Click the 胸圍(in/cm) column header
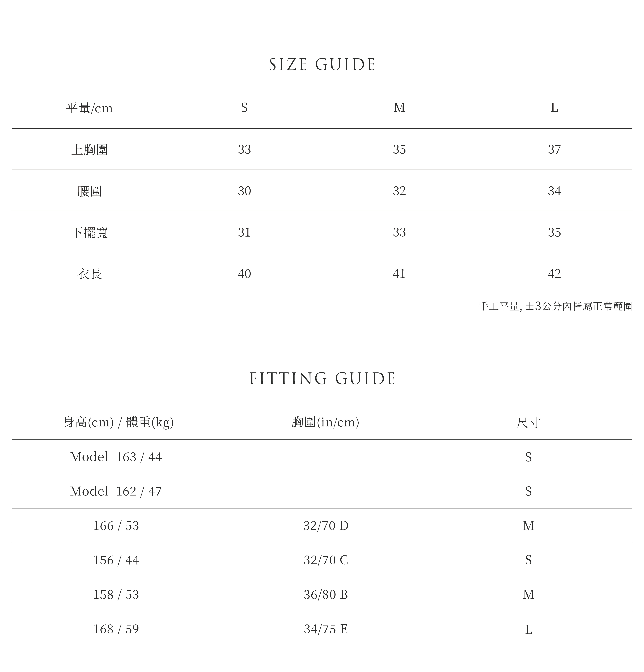This screenshot has height=672, width=644. point(325,422)
